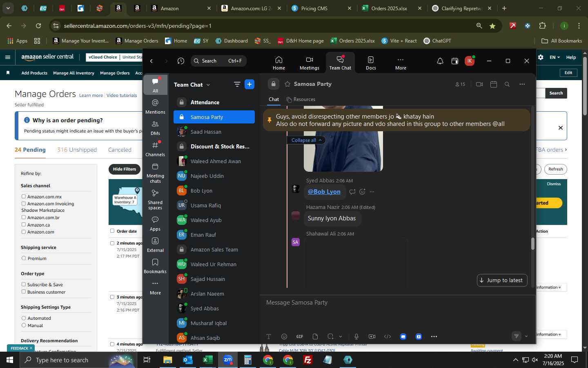Record audio message microphone icon
This screenshot has width=588, height=368.
tap(356, 337)
